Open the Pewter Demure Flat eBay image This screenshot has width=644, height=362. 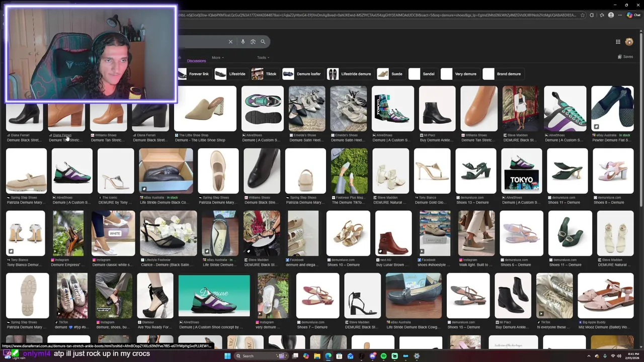tap(612, 109)
